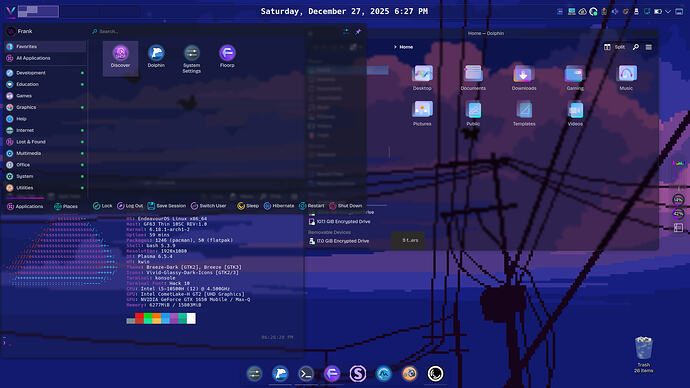Open the Graphics category
This screenshot has width=690, height=388.
45,107
